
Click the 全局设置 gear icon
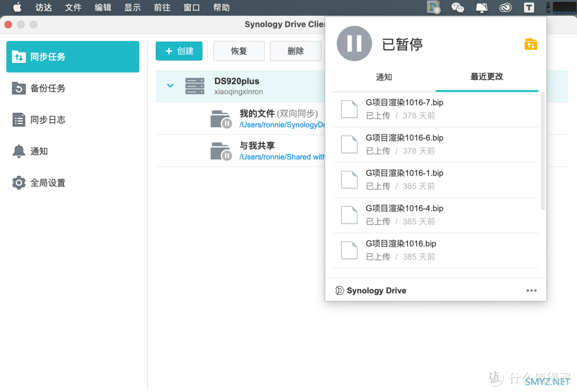pos(19,183)
